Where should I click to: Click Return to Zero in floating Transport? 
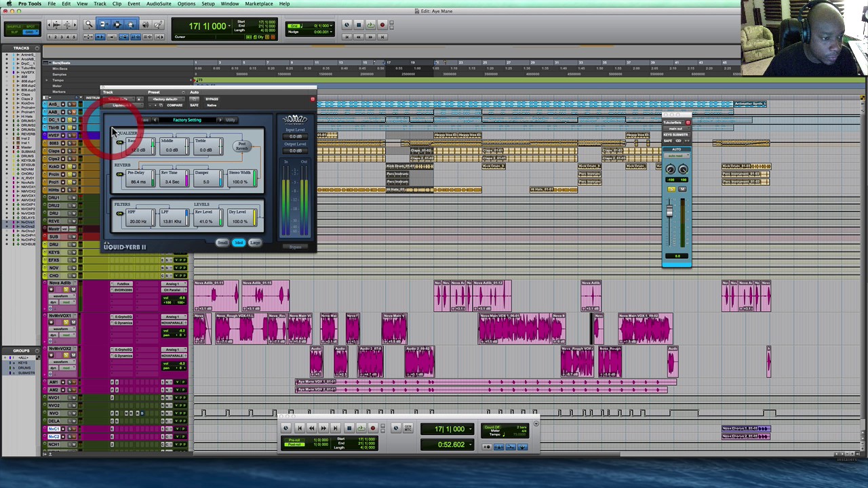300,428
